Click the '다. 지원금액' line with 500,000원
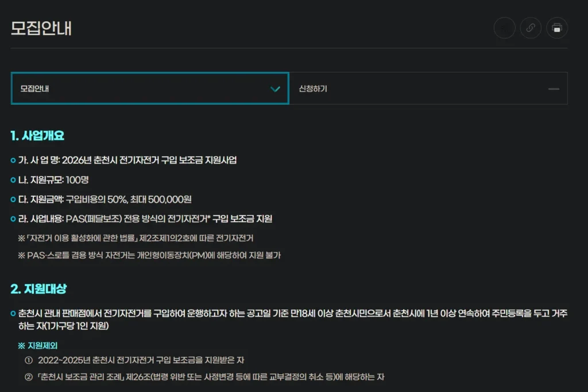588x392 pixels. [x=101, y=199]
